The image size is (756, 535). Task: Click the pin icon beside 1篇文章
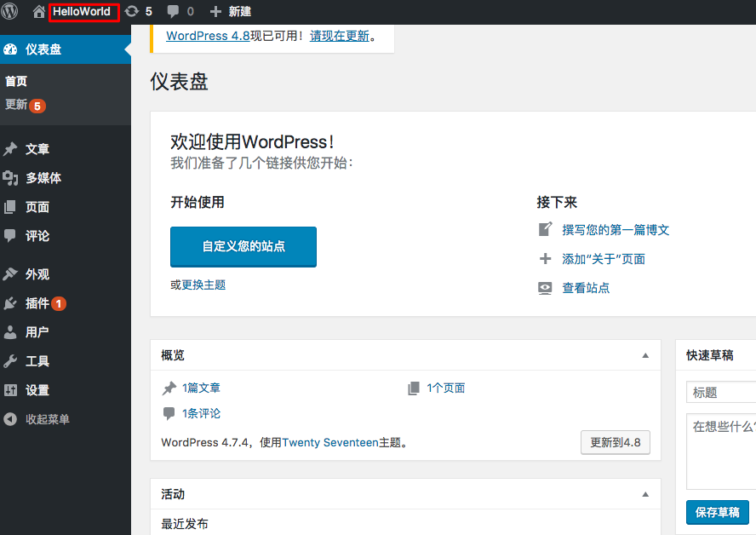tap(169, 388)
